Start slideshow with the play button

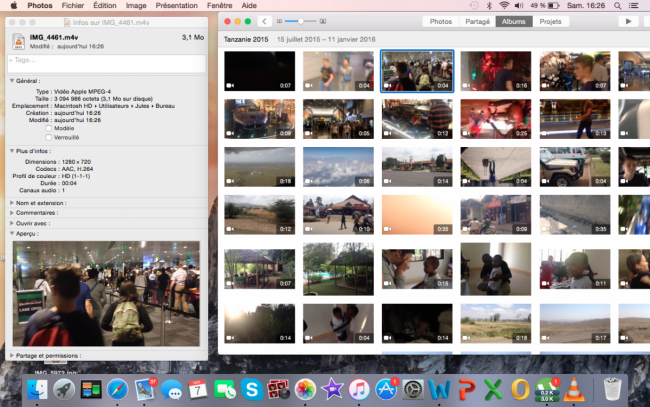pyautogui.click(x=628, y=21)
